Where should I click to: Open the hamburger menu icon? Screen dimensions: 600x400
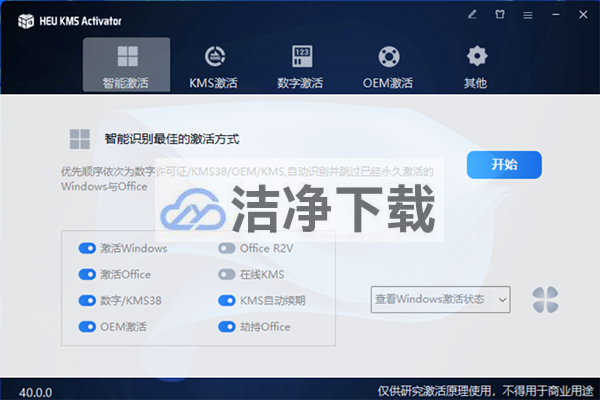(x=528, y=15)
